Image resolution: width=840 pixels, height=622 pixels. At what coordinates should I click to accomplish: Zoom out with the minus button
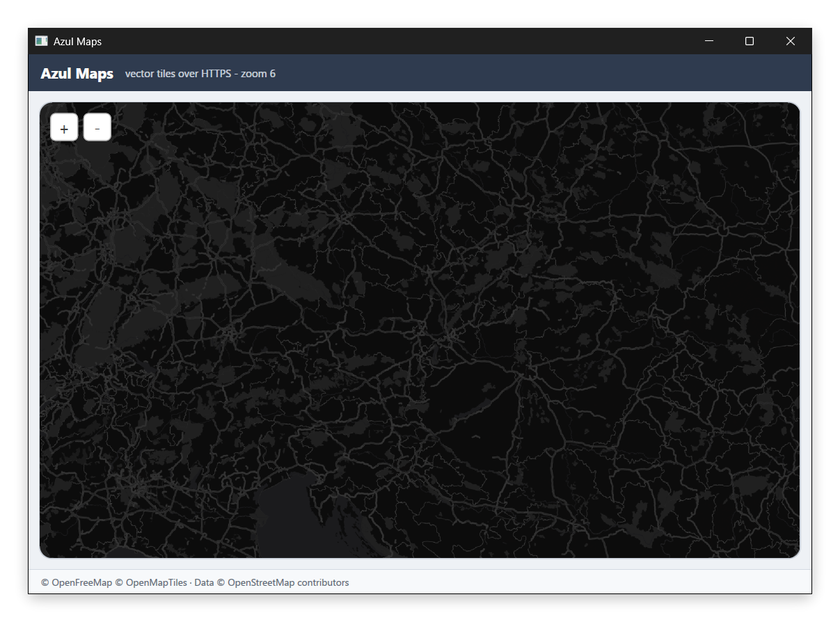(97, 128)
